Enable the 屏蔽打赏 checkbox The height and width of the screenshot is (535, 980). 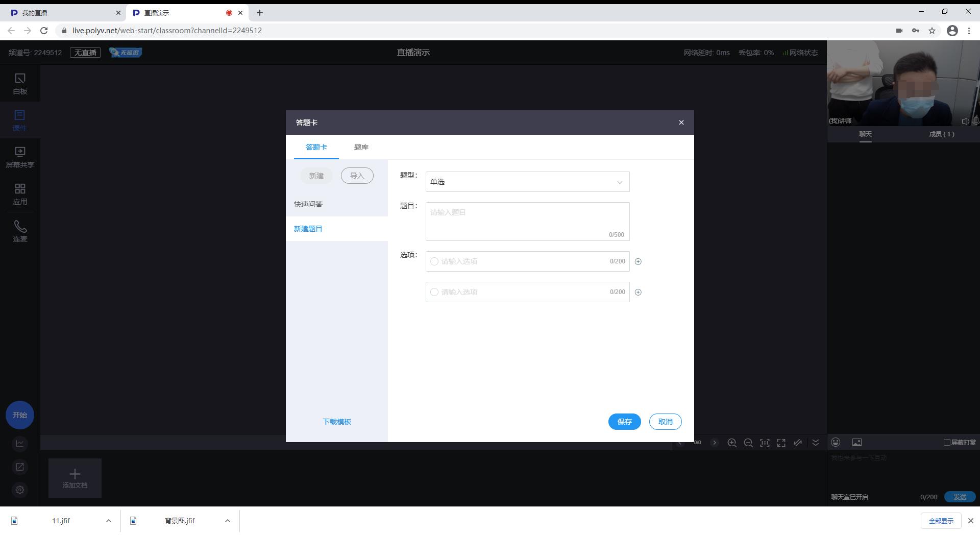947,443
